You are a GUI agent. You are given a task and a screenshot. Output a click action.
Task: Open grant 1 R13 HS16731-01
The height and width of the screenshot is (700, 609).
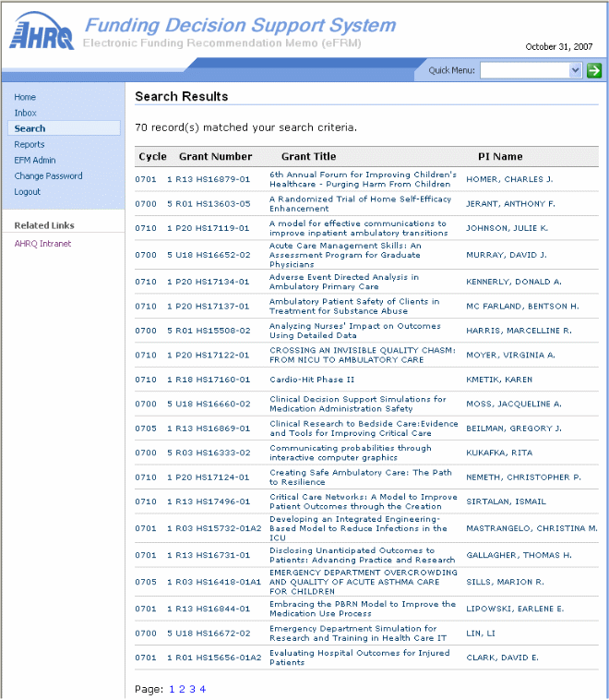pos(209,555)
